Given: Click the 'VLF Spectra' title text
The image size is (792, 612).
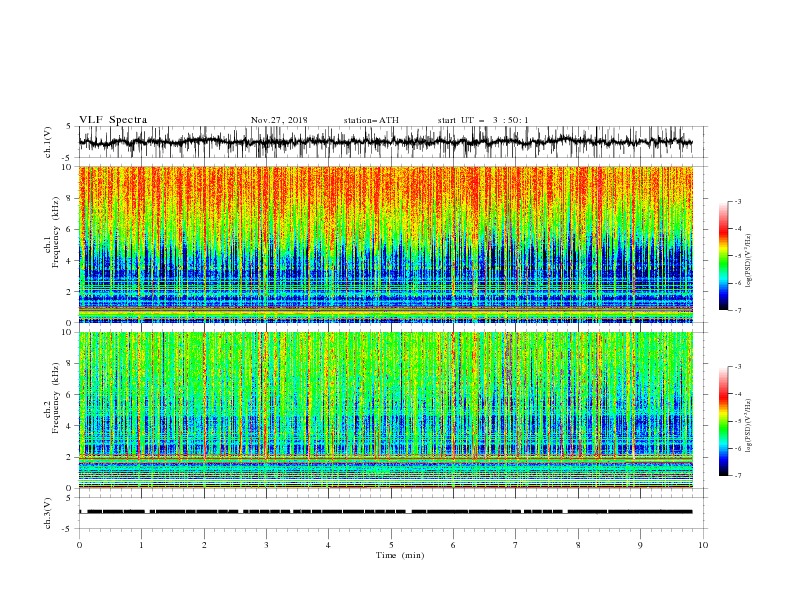Looking at the screenshot, I should click(x=113, y=120).
